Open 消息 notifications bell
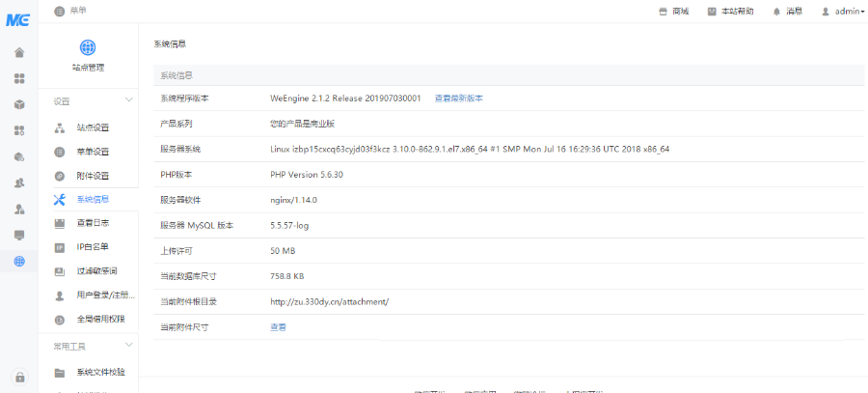The height and width of the screenshot is (393, 868). pos(787,12)
